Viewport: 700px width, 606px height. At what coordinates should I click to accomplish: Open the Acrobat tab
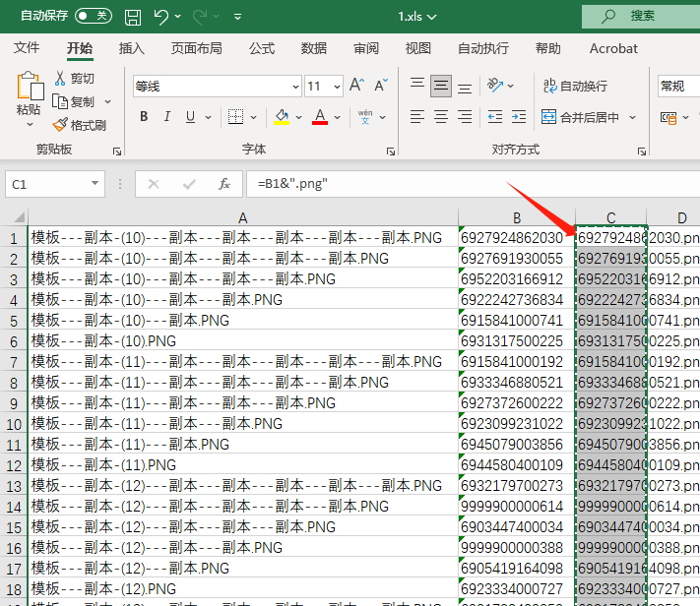point(613,48)
